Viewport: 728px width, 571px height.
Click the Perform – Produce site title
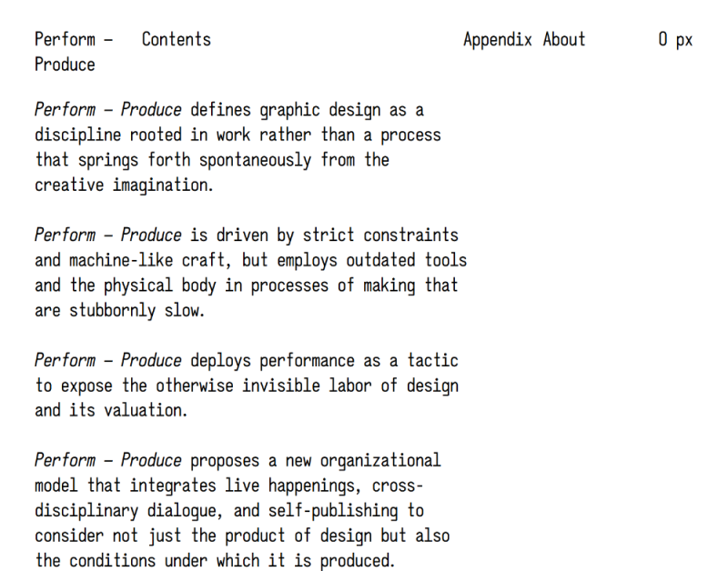coord(74,52)
